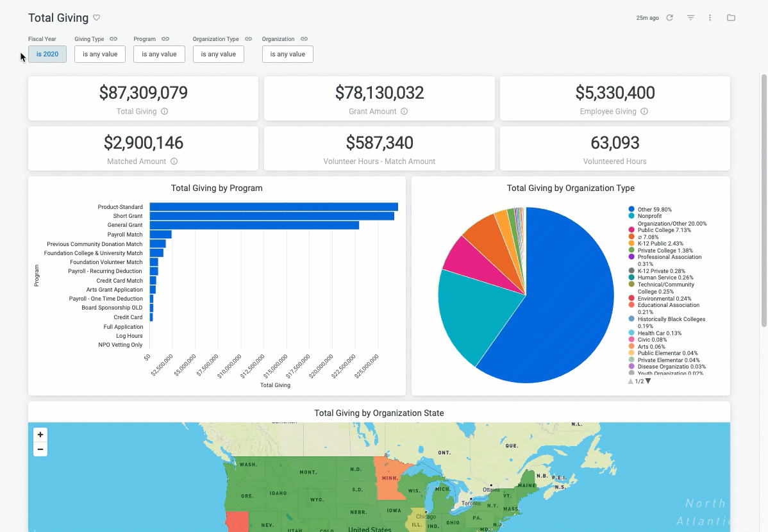Click the '25m ago' timestamp
Image resolution: width=768 pixels, height=532 pixels.
647,18
